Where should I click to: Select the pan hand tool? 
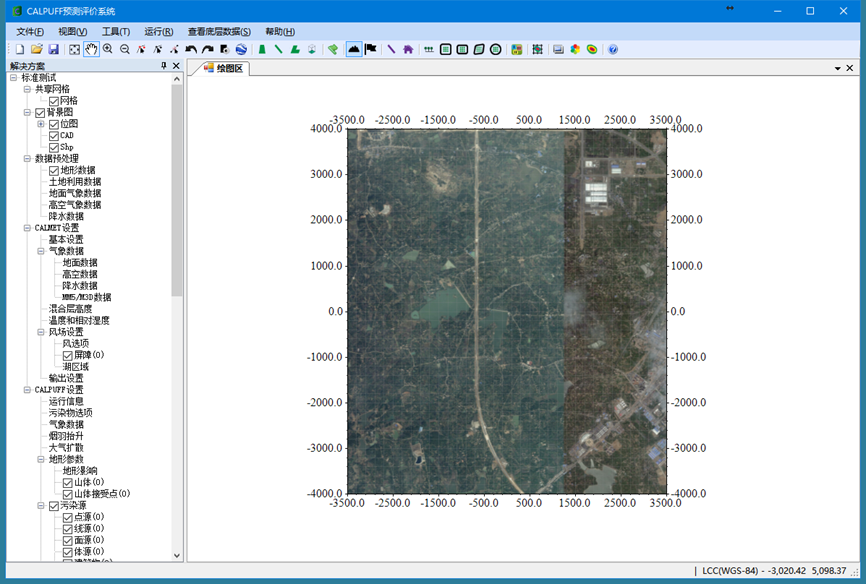point(91,49)
